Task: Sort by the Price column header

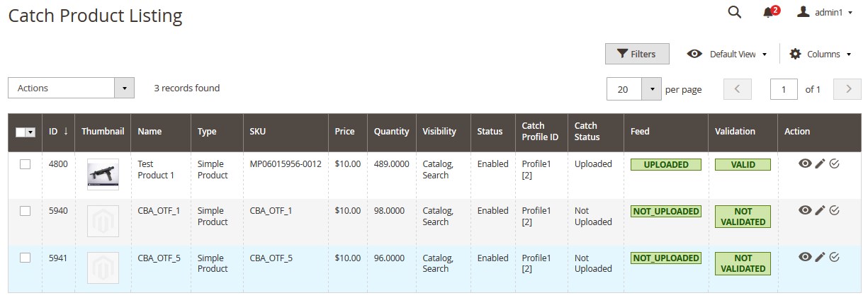Action: (345, 132)
